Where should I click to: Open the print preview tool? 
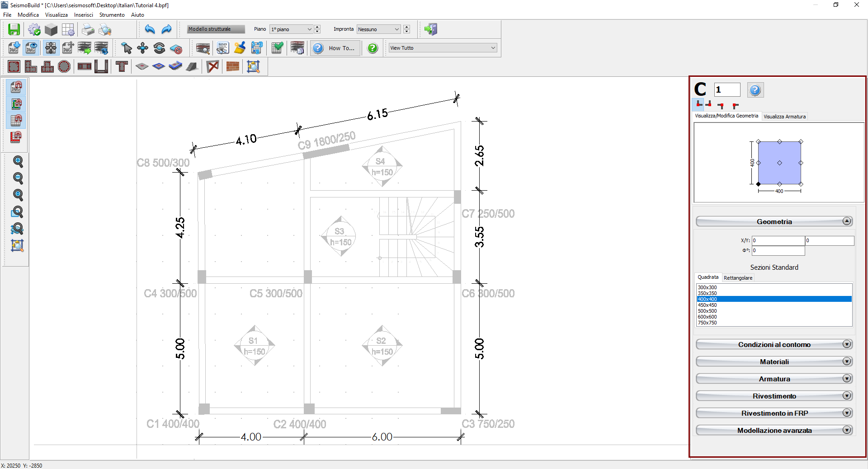coord(105,29)
